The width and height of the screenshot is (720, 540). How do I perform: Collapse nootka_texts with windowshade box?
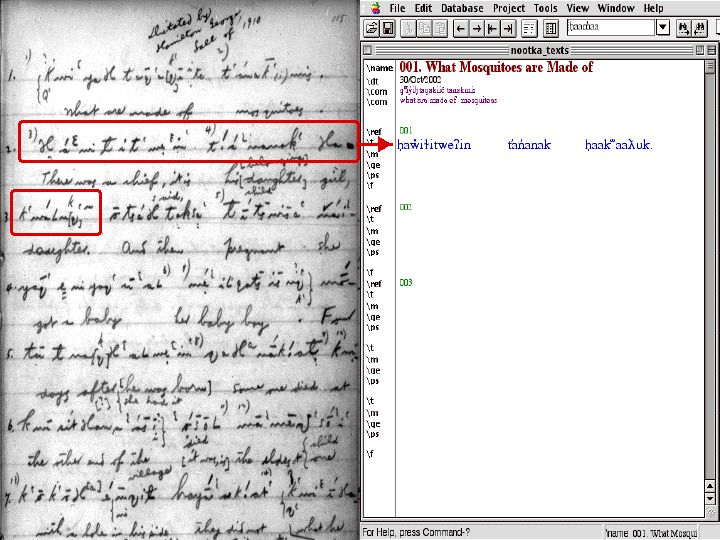(711, 50)
